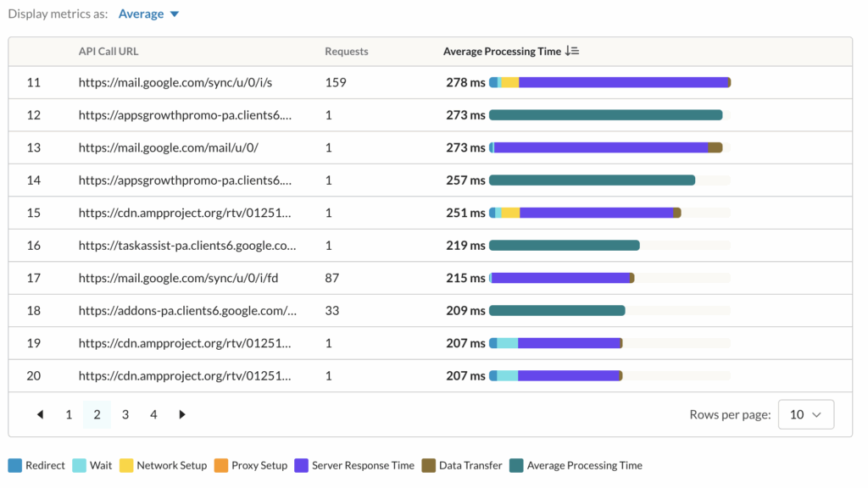
Task: Click the Requests column header
Action: [346, 52]
